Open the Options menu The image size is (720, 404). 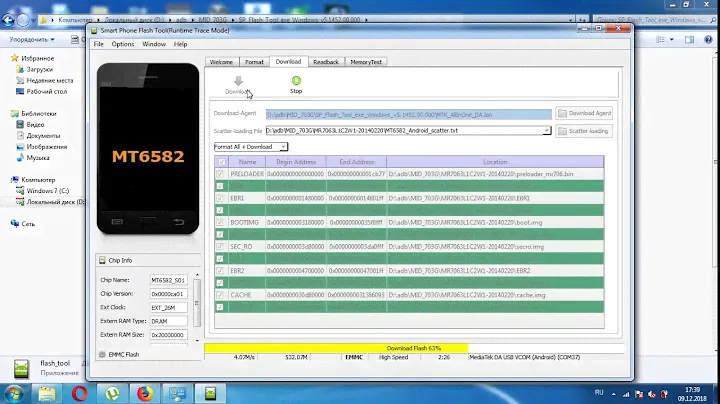click(x=123, y=44)
